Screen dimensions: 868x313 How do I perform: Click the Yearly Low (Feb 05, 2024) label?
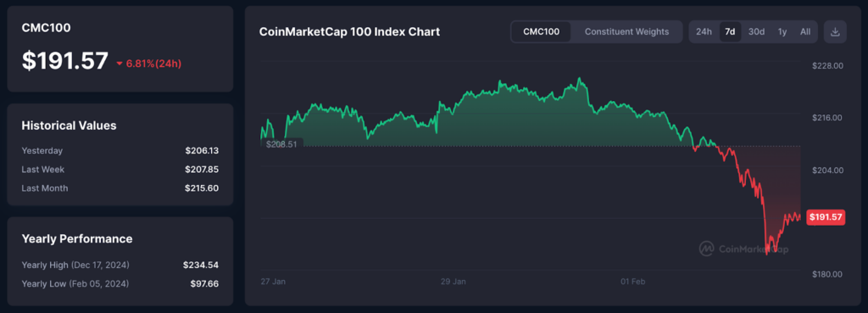click(x=75, y=283)
